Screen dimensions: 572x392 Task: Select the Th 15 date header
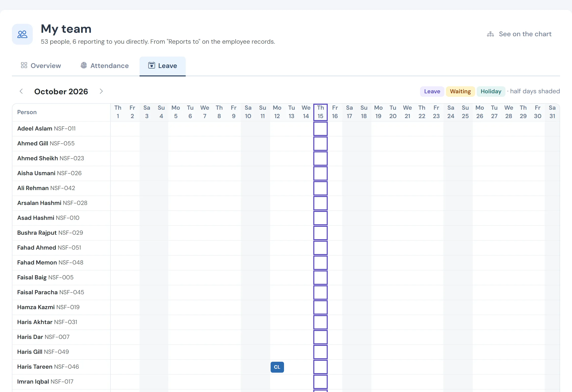pos(320,112)
